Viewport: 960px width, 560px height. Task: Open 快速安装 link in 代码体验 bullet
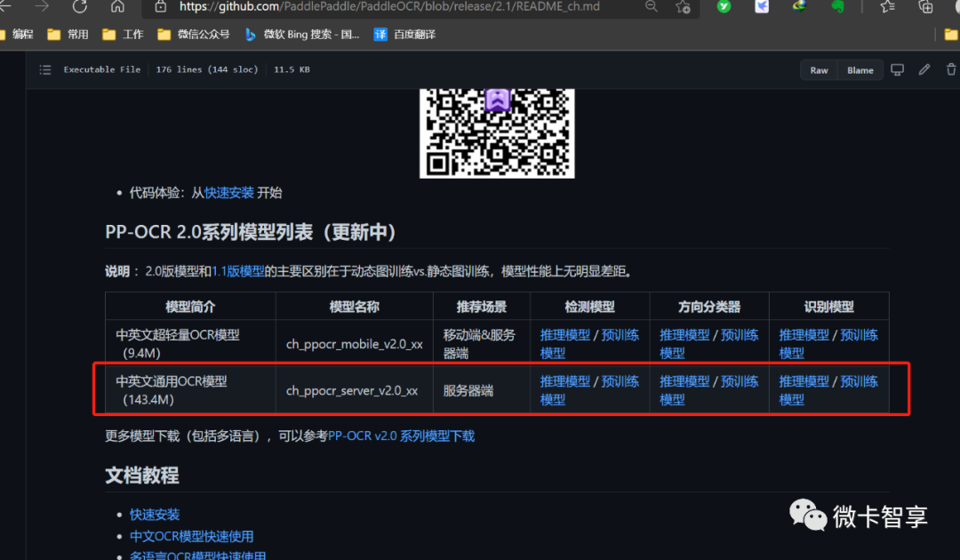(229, 193)
